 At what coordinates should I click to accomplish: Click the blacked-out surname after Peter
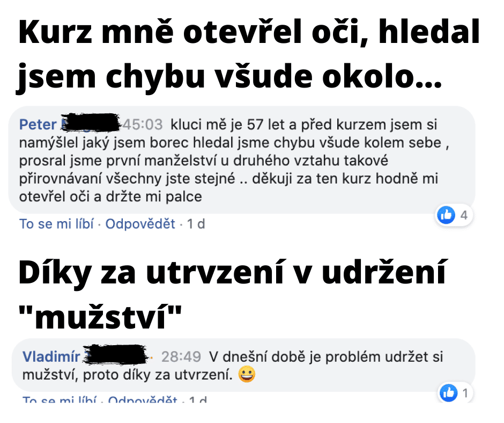(x=90, y=122)
